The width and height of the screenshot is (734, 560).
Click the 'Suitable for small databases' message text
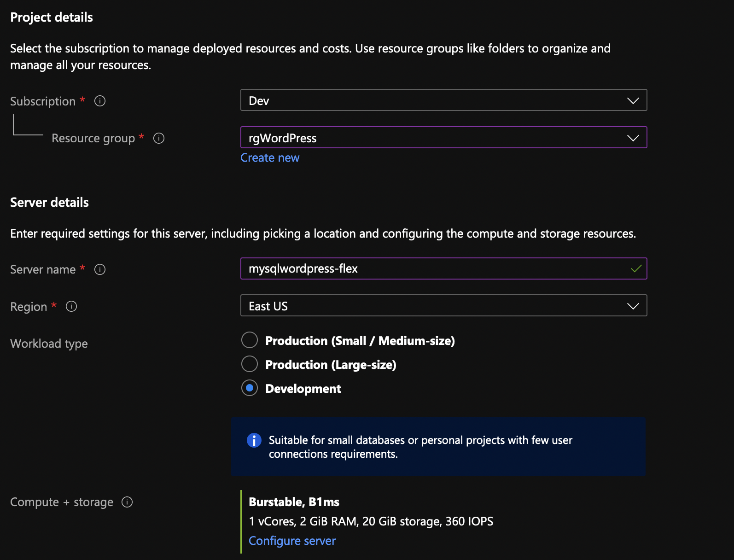coord(420,447)
